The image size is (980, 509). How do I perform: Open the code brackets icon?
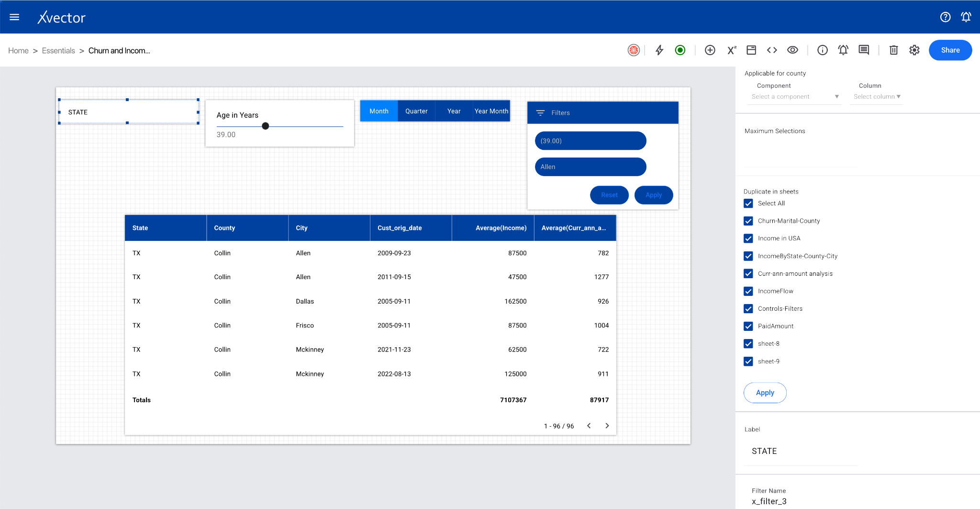(x=772, y=50)
